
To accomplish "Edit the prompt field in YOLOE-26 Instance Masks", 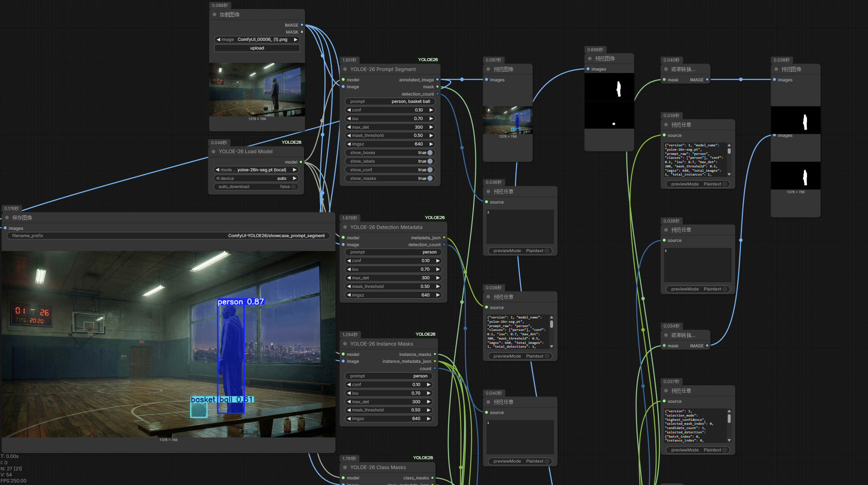I will [388, 376].
